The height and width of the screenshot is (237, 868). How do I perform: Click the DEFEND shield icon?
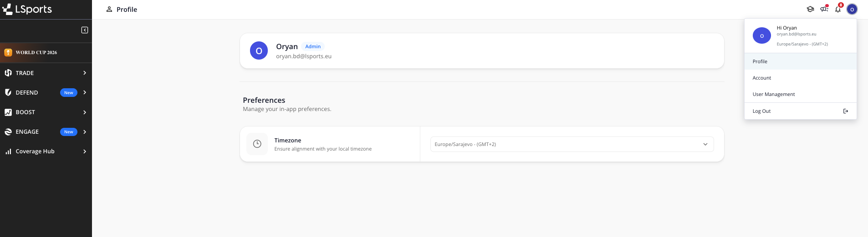8,92
